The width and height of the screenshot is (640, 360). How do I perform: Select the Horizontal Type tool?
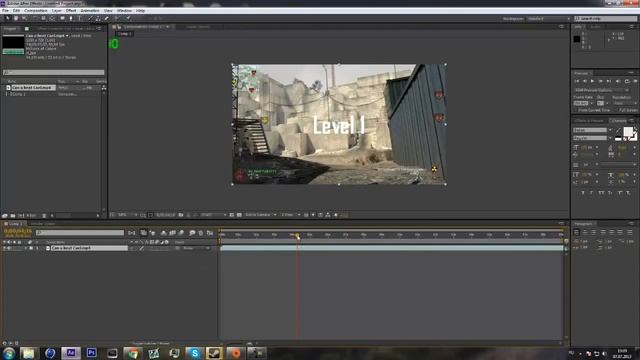coord(80,18)
